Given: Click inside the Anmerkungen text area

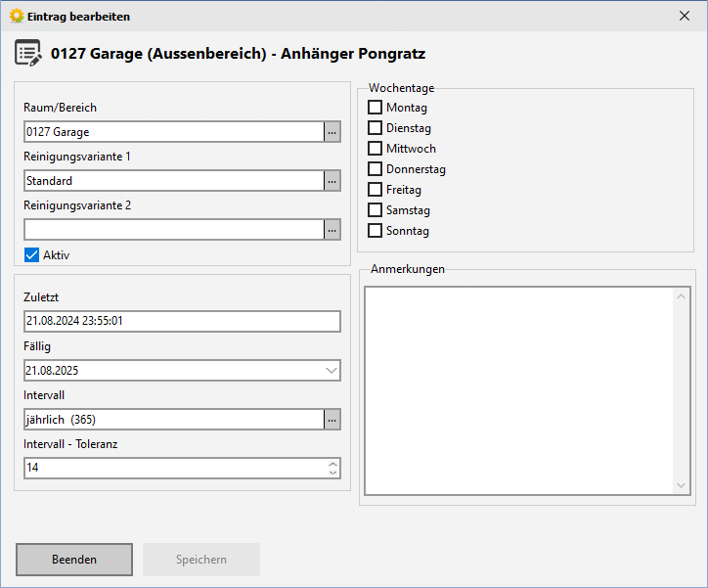Looking at the screenshot, I should 519,391.
